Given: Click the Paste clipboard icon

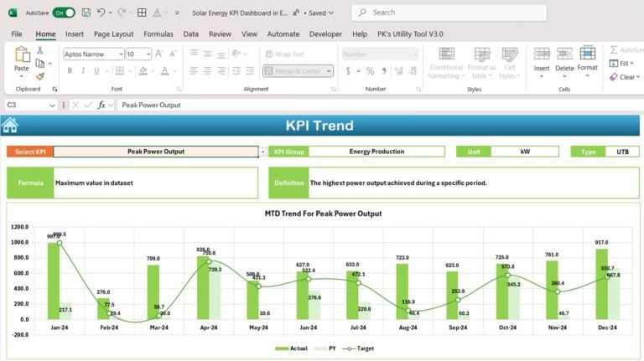Looking at the screenshot, I should pos(22,54).
